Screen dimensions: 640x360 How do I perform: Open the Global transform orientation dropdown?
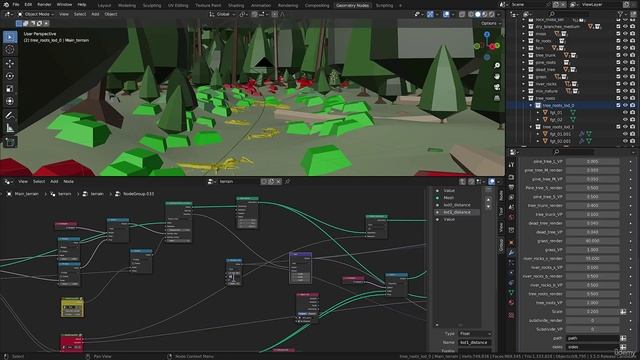tap(222, 14)
